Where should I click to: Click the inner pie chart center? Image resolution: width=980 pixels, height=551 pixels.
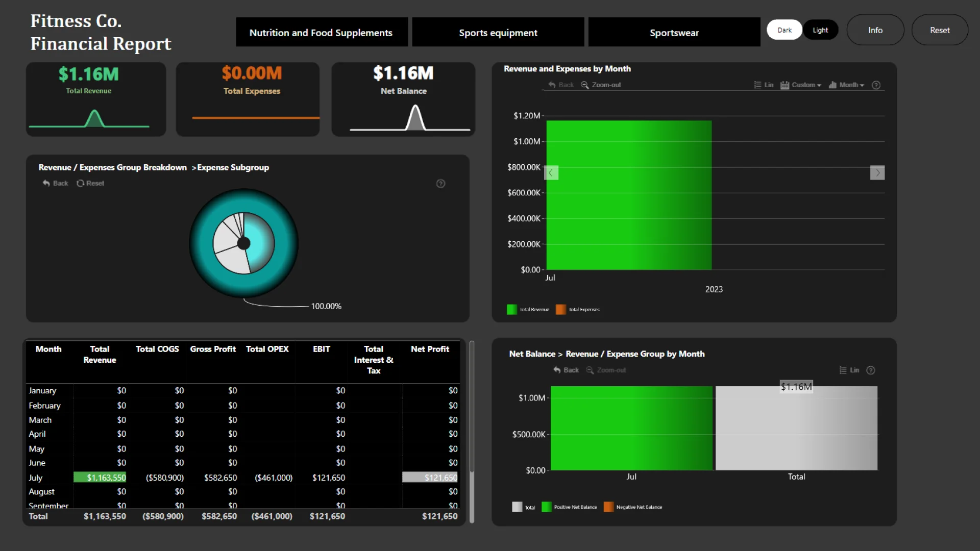coord(244,243)
